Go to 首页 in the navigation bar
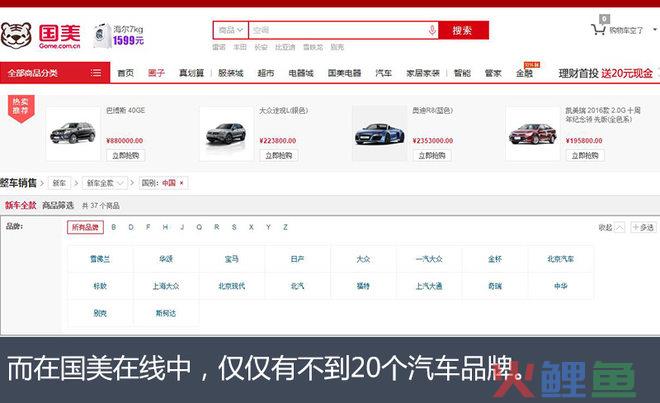Screen dimensions: 660x403 pos(125,73)
